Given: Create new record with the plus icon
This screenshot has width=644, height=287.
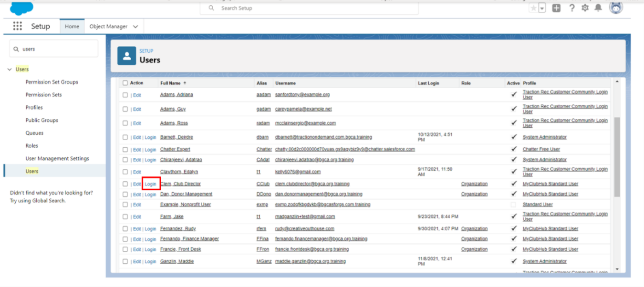Looking at the screenshot, I should point(556,8).
